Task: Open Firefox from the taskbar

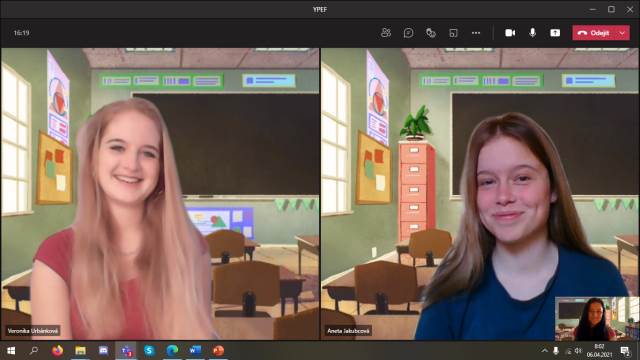Action: coord(58,351)
